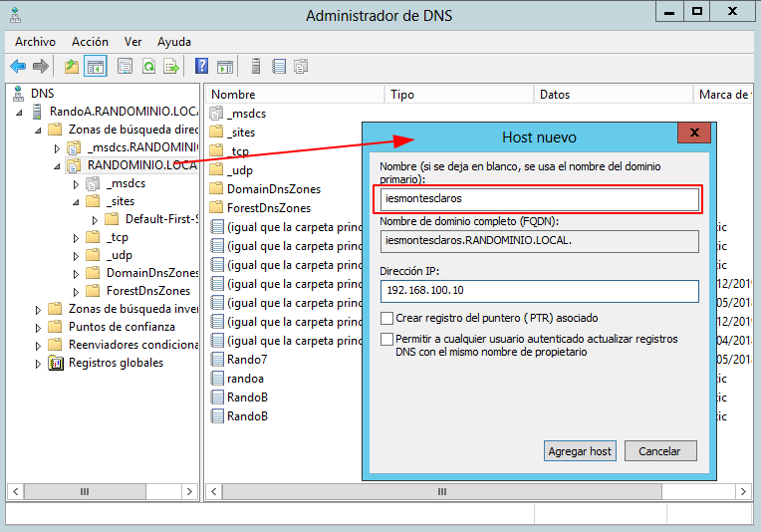Screen dimensions: 761x532
Task: Click the last toolbar icon with stacked pages
Action: pyautogui.click(x=301, y=66)
